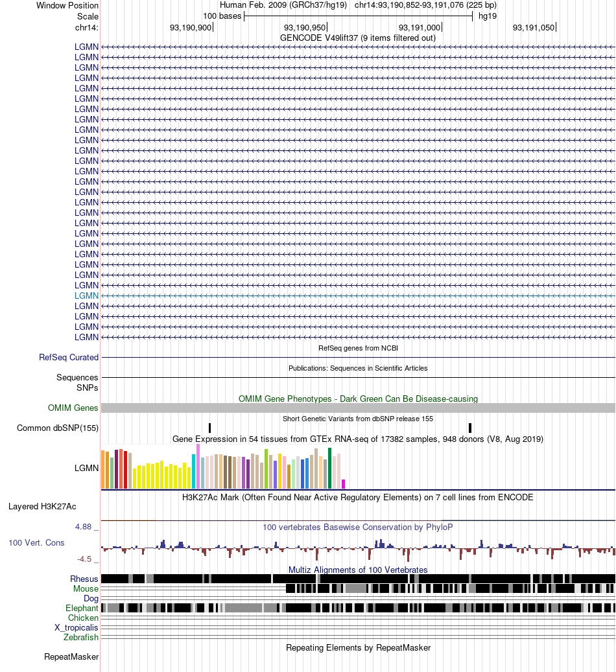The image size is (616, 672).
Task: Click the RepeatMasker track label
Action: pyautogui.click(x=71, y=657)
